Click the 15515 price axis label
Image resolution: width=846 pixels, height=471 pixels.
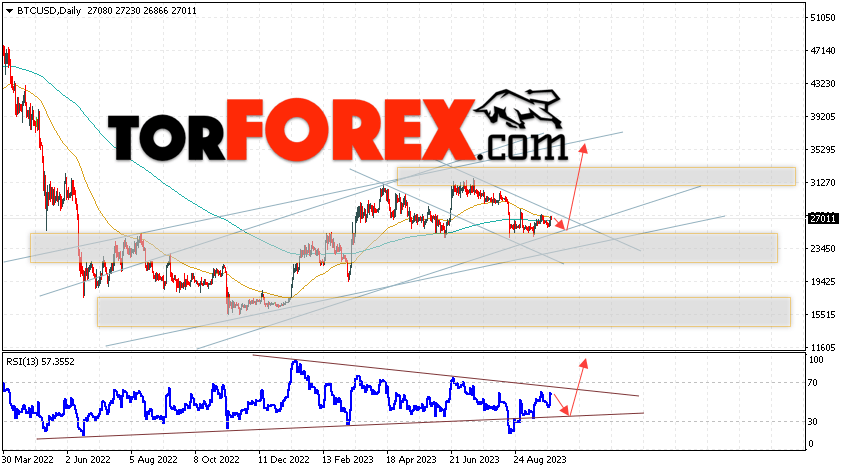click(x=822, y=315)
